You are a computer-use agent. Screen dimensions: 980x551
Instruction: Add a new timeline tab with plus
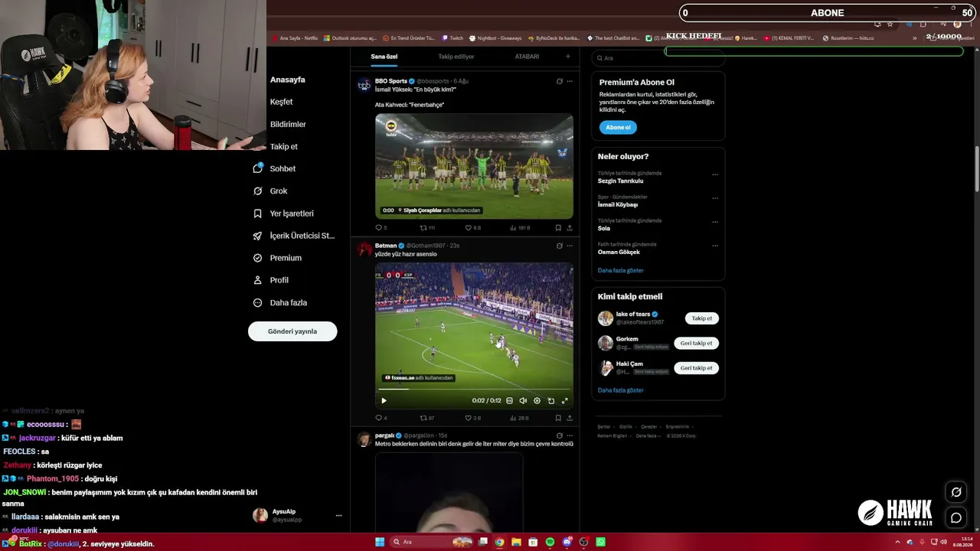click(x=567, y=57)
